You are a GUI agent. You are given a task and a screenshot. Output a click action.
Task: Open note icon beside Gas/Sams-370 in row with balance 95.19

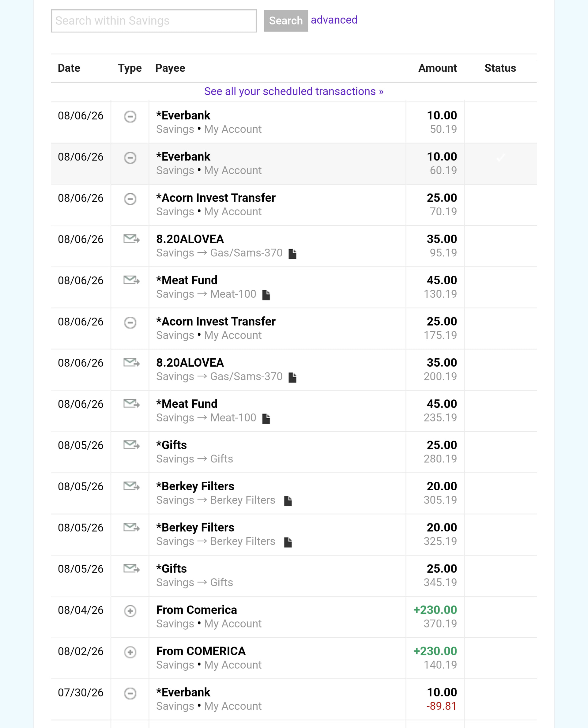point(292,254)
